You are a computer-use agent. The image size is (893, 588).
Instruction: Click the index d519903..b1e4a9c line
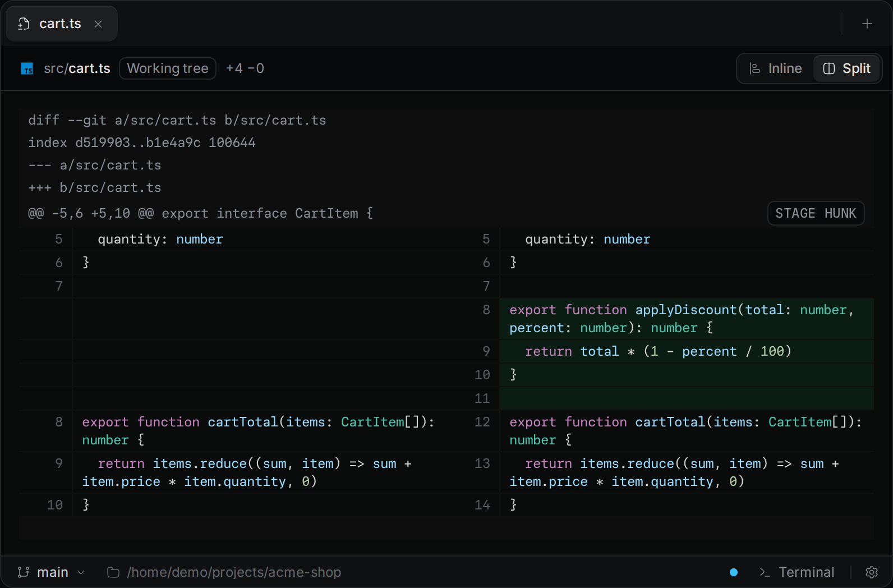pos(142,143)
